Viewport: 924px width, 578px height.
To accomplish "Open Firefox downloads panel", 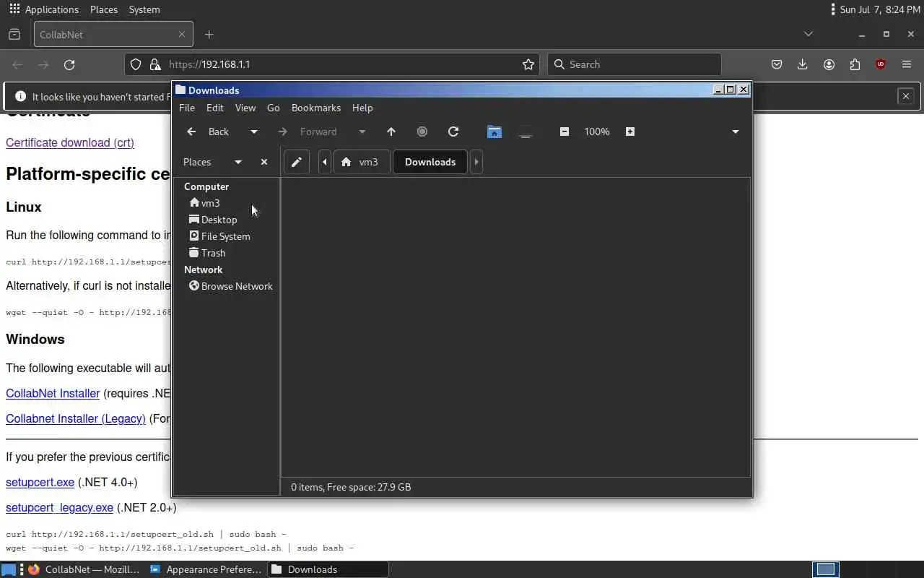I will [x=803, y=64].
